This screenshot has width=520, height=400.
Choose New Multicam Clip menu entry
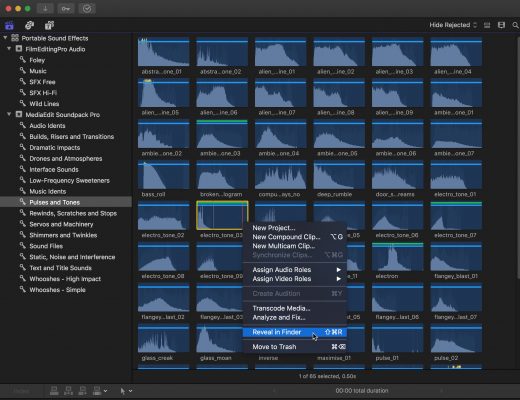295,246
